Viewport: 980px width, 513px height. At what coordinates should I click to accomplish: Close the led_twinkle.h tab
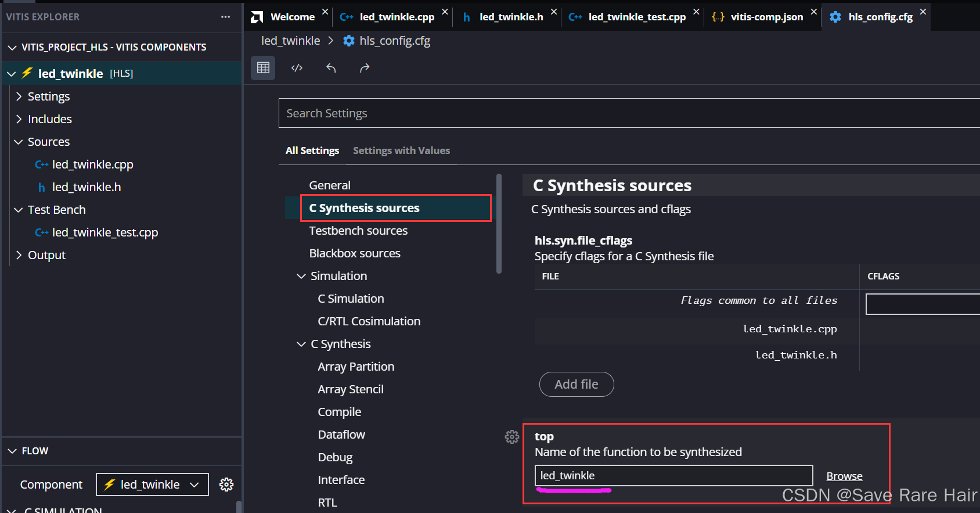[x=554, y=12]
